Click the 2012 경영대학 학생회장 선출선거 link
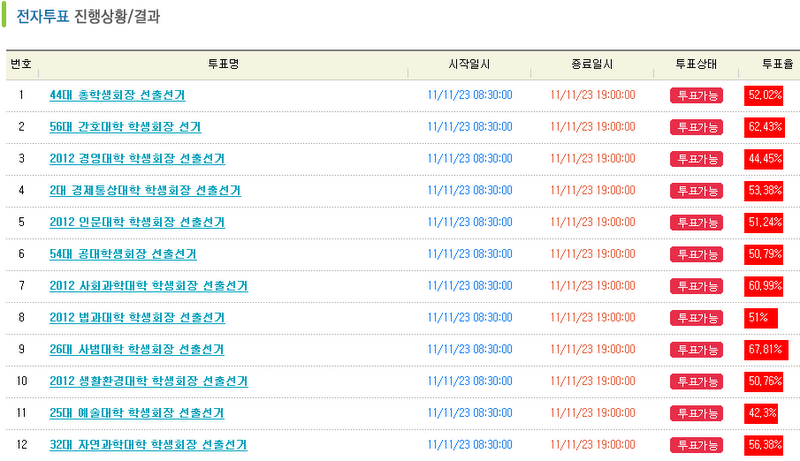This screenshot has height=461, width=800. (137, 159)
